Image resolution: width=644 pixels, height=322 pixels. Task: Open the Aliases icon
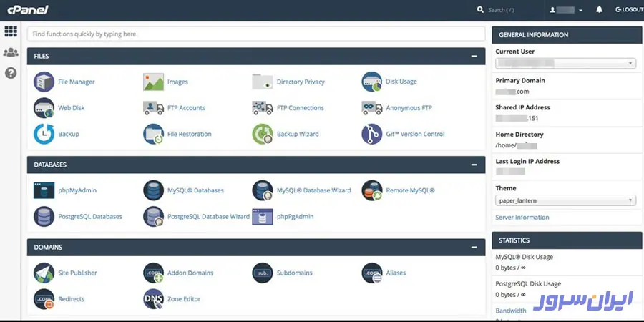coord(372,273)
